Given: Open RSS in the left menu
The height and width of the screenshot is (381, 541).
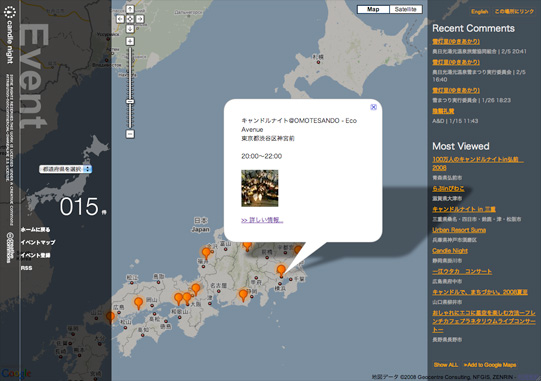Looking at the screenshot, I should click(x=26, y=268).
